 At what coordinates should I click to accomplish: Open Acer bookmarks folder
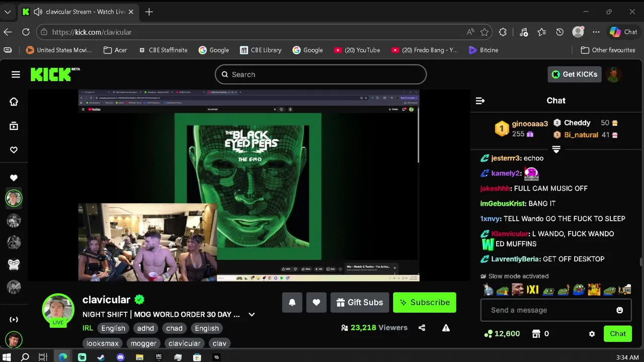115,50
